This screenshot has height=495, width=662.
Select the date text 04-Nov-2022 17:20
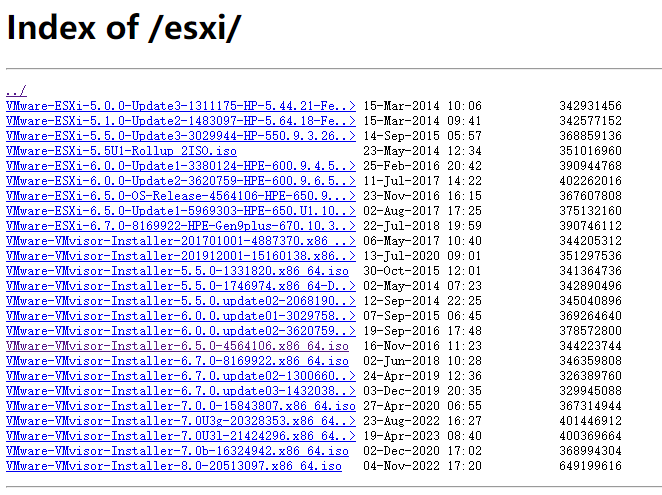tap(422, 466)
